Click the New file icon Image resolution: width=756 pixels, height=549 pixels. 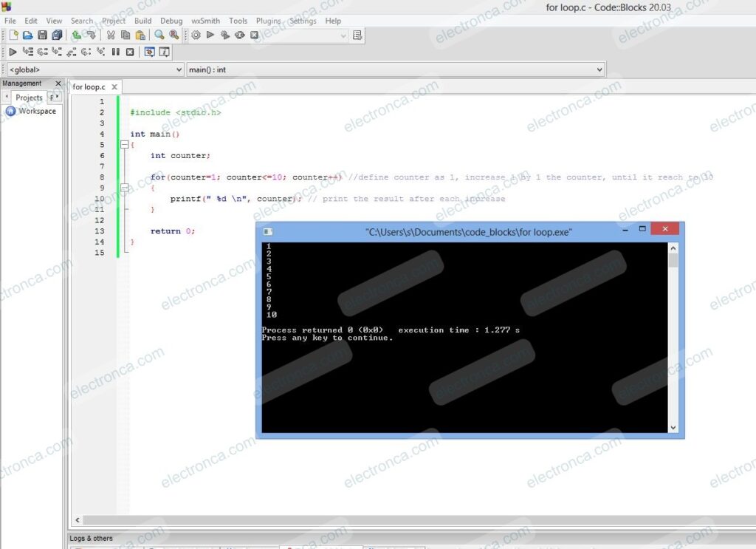click(13, 35)
